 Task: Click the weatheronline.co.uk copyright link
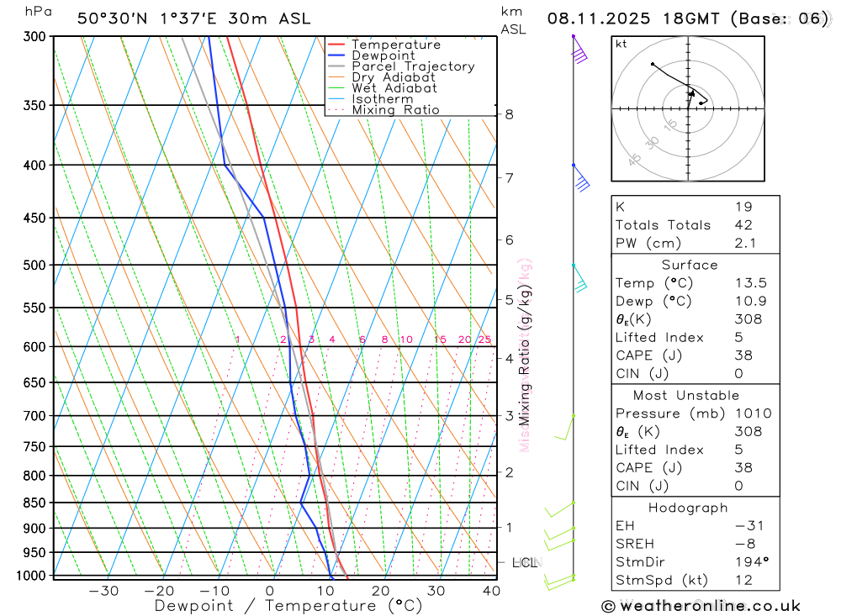701,606
